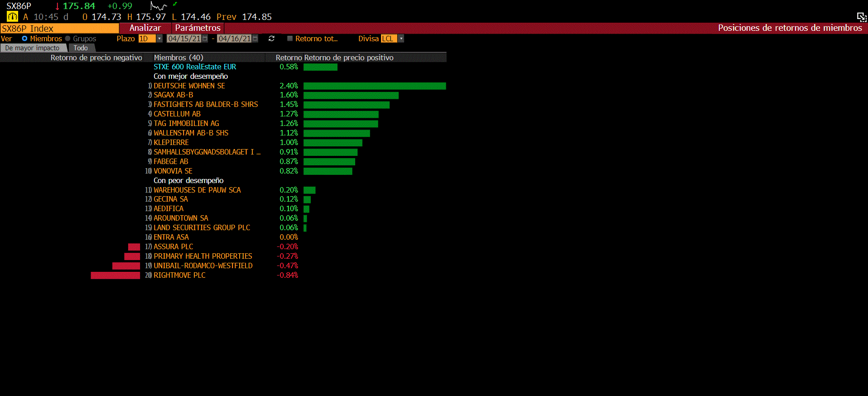The height and width of the screenshot is (396, 868).
Task: Open KLEPIERRE member
Action: pyautogui.click(x=171, y=142)
